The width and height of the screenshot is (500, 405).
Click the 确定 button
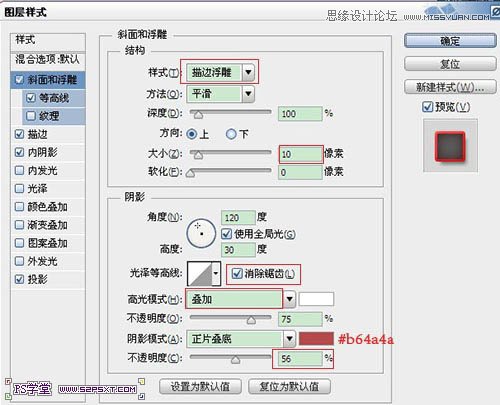[x=450, y=41]
